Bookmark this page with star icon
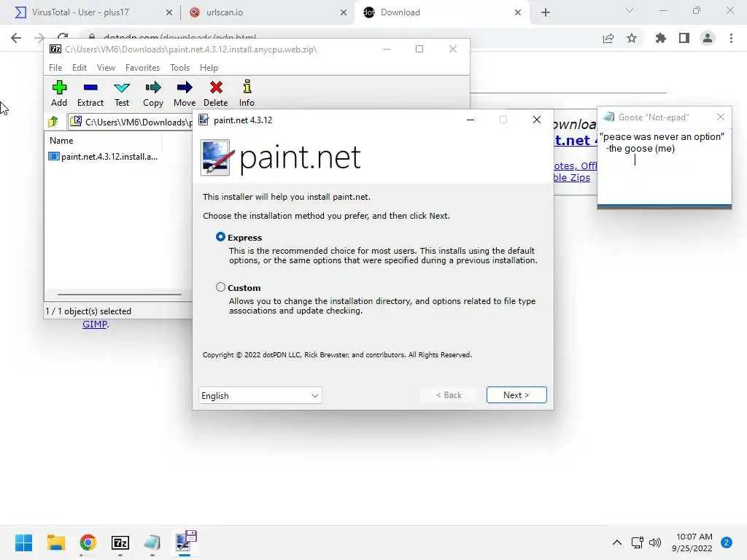747x560 pixels. tap(632, 38)
